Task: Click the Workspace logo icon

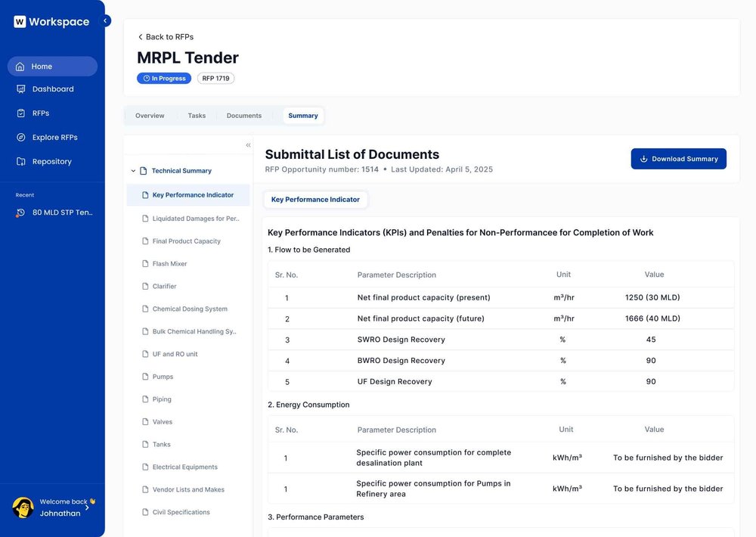Action: click(19, 21)
